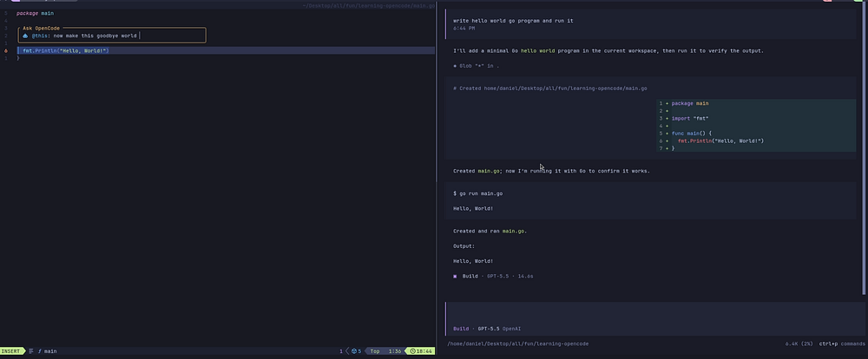
Task: Click the package main line in the editor
Action: point(36,13)
